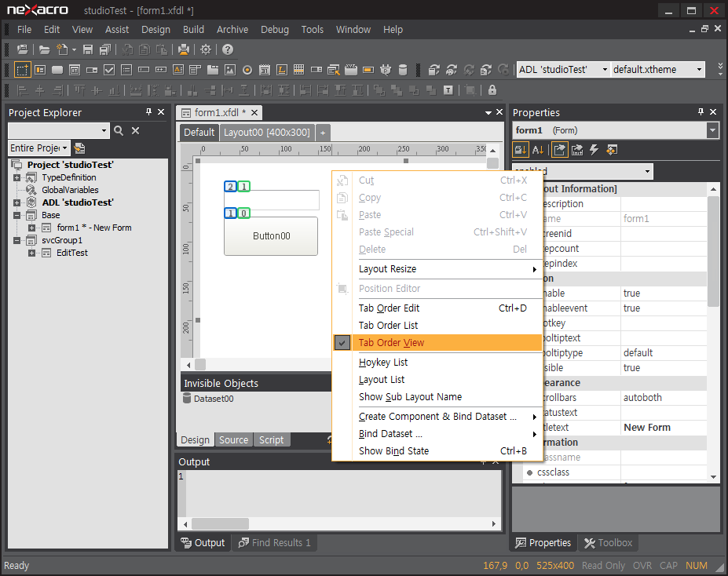This screenshot has height=576, width=728.
Task: Sort properties alphabetically with A-Z icon
Action: [x=538, y=150]
